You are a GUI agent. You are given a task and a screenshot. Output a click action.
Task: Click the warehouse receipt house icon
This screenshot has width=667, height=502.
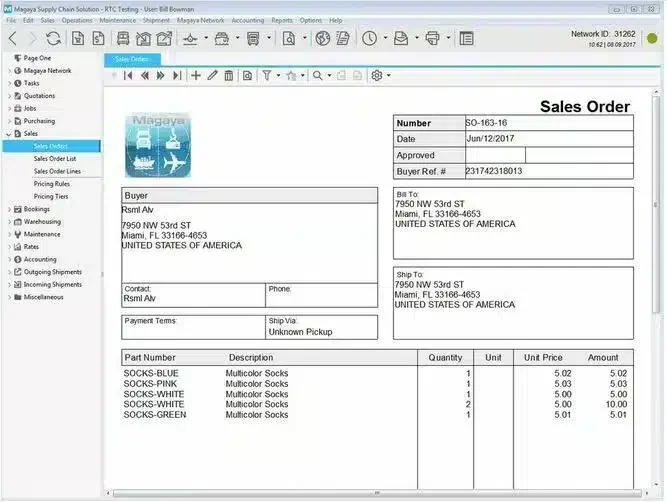pos(143,39)
